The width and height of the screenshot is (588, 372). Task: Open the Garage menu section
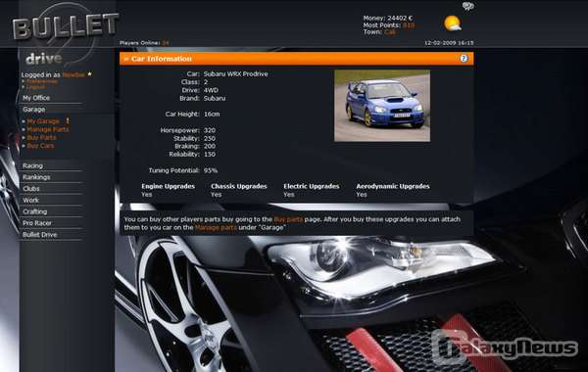pyautogui.click(x=33, y=110)
